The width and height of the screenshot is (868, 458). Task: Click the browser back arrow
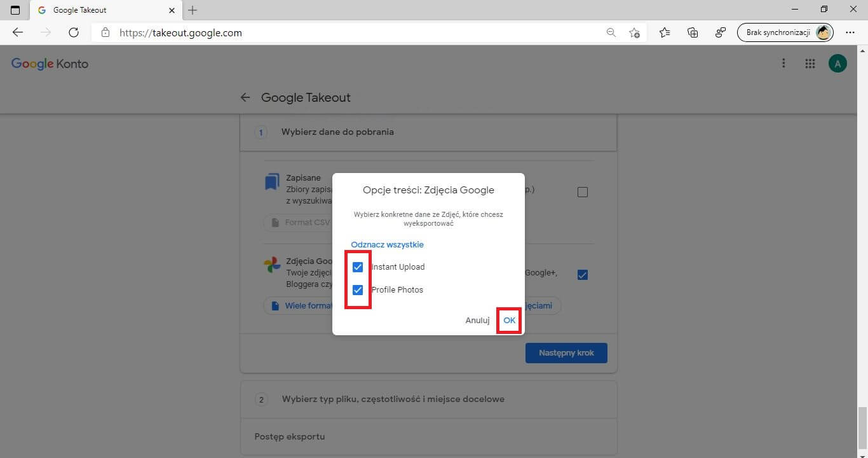pyautogui.click(x=18, y=32)
